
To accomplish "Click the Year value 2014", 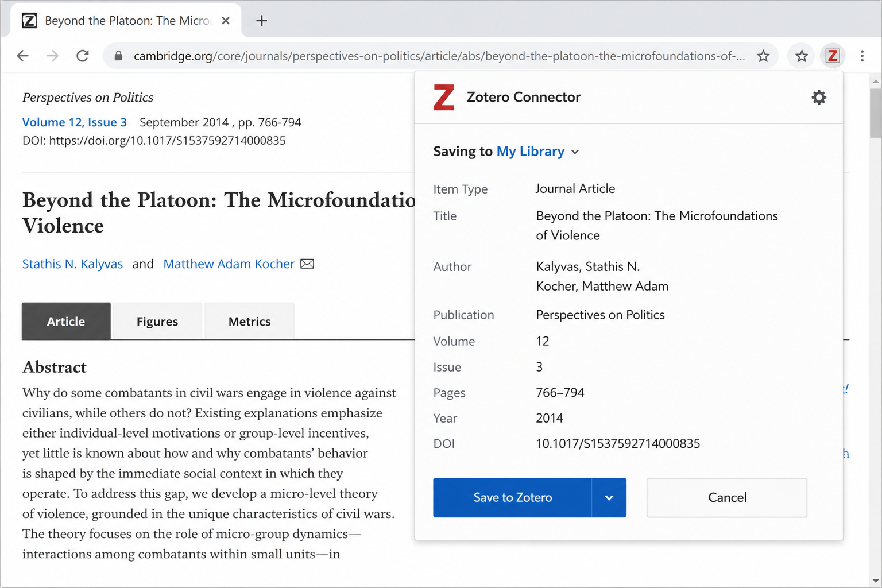I will (550, 418).
